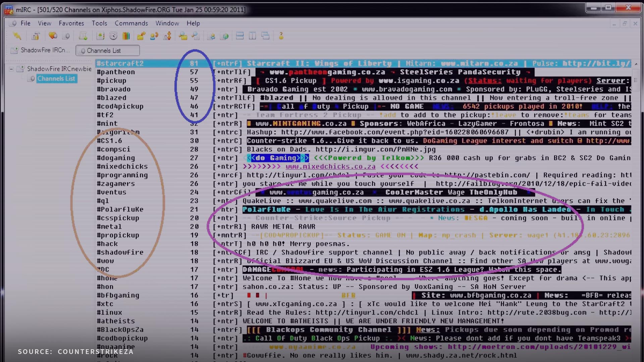Select the Channels List switchbar button
Screen dimensions: 644x362
(x=107, y=50)
